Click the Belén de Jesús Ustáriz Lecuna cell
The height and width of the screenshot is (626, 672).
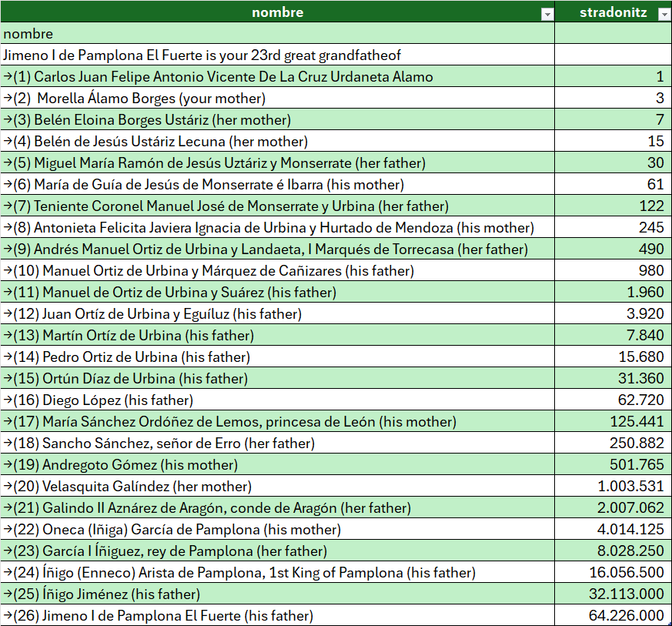pyautogui.click(x=278, y=141)
